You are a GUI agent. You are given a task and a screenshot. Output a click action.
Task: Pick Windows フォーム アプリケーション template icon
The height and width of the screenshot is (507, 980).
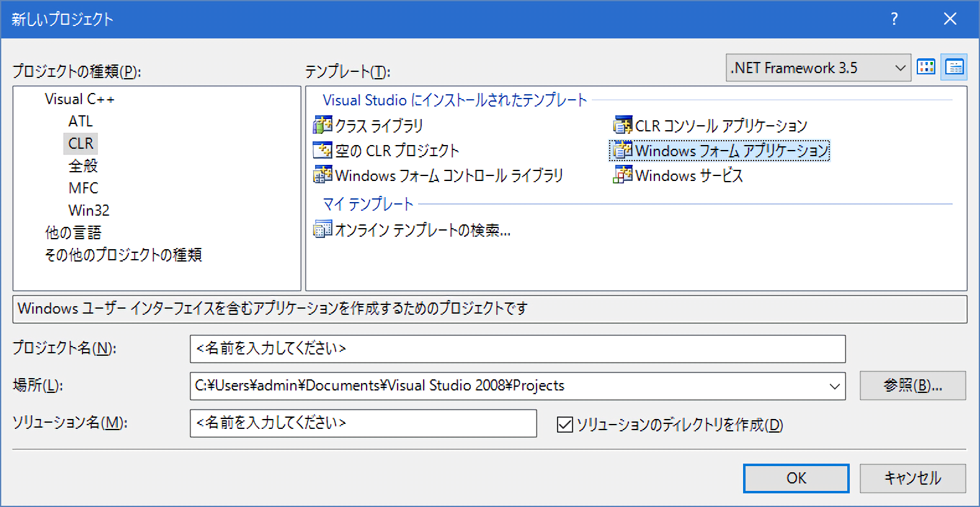pos(622,150)
